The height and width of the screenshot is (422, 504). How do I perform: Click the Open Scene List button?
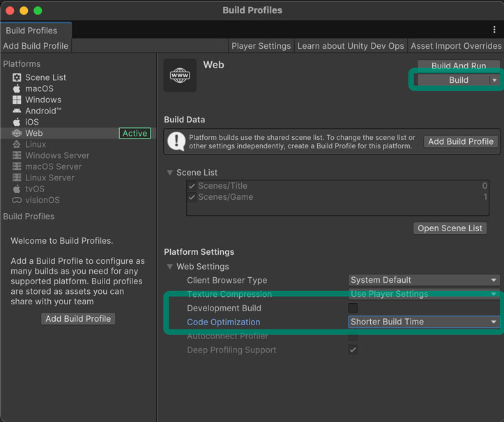coord(450,228)
